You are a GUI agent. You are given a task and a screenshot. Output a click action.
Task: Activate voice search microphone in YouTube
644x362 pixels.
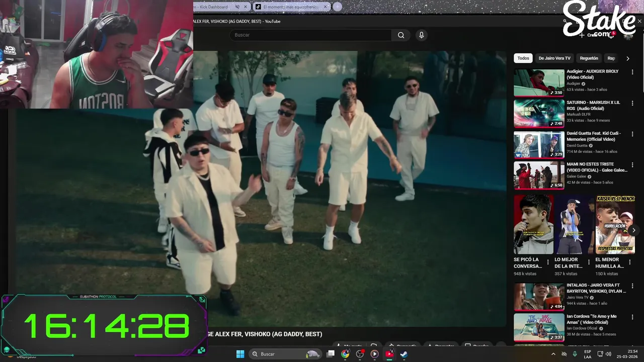click(422, 35)
